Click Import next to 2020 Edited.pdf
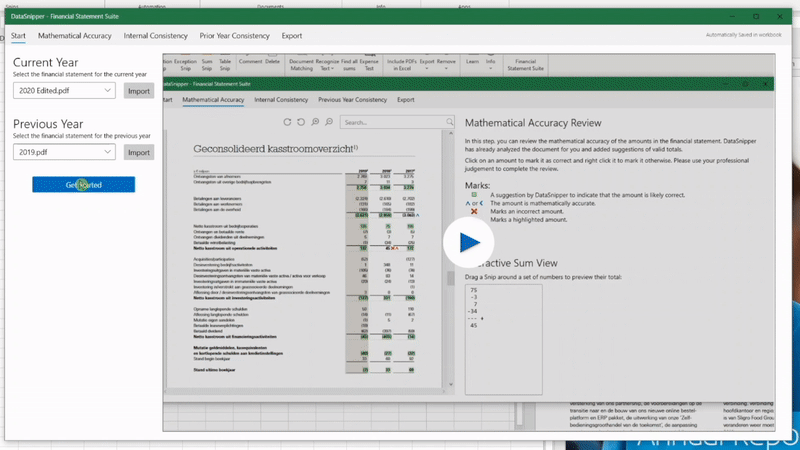800x450 pixels. (x=139, y=91)
